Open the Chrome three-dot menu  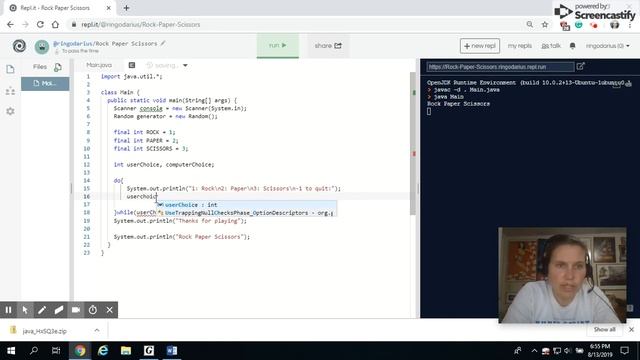pos(630,25)
